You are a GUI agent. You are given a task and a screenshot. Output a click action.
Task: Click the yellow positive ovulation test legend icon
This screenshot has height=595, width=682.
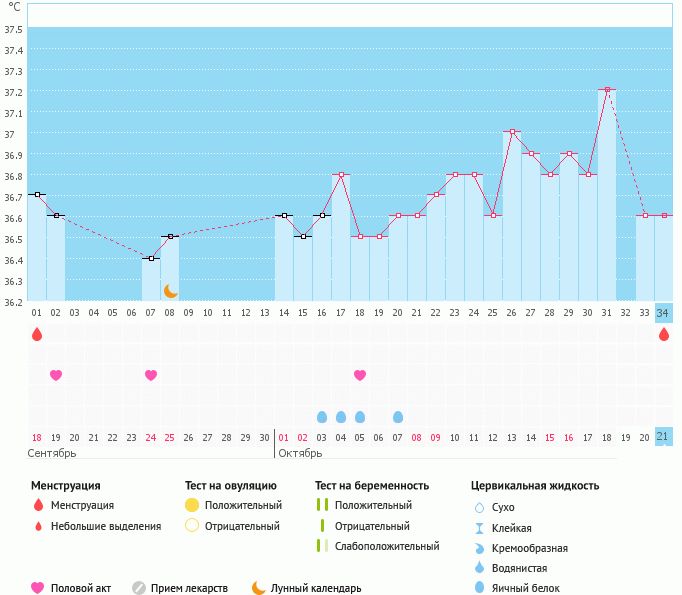tap(192, 506)
